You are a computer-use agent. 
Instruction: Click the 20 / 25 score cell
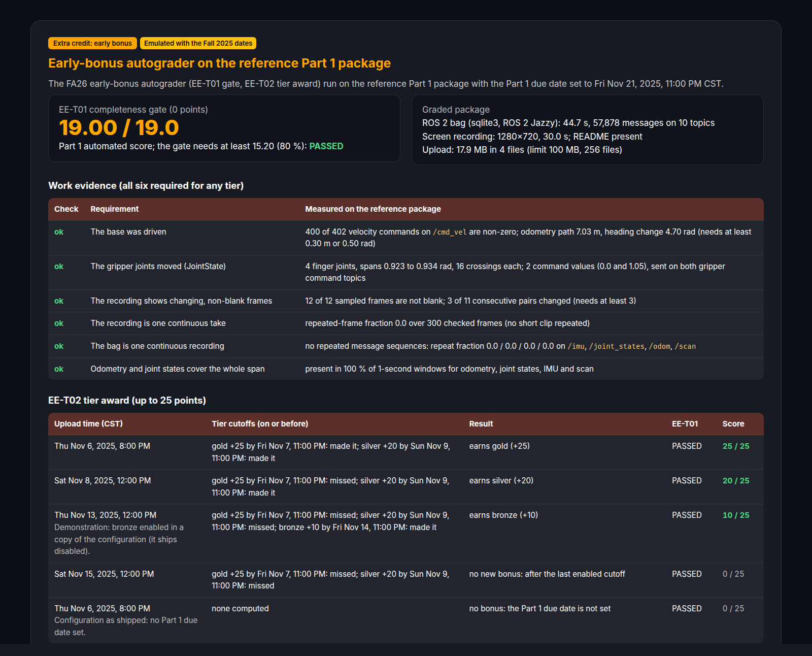tap(736, 481)
